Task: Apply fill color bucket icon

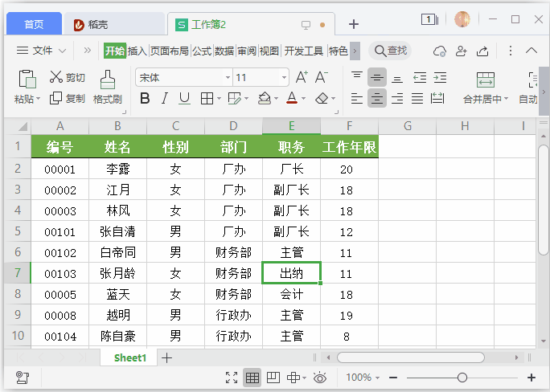Action: tap(265, 99)
